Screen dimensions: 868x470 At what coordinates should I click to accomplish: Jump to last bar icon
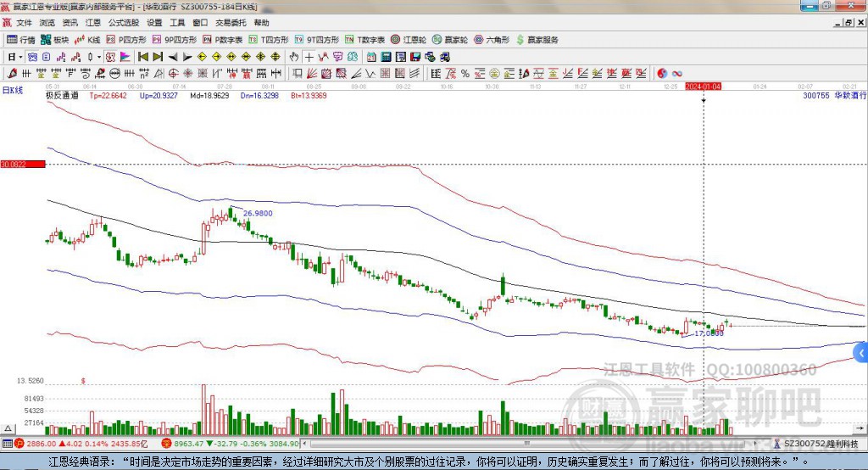pyautogui.click(x=158, y=57)
